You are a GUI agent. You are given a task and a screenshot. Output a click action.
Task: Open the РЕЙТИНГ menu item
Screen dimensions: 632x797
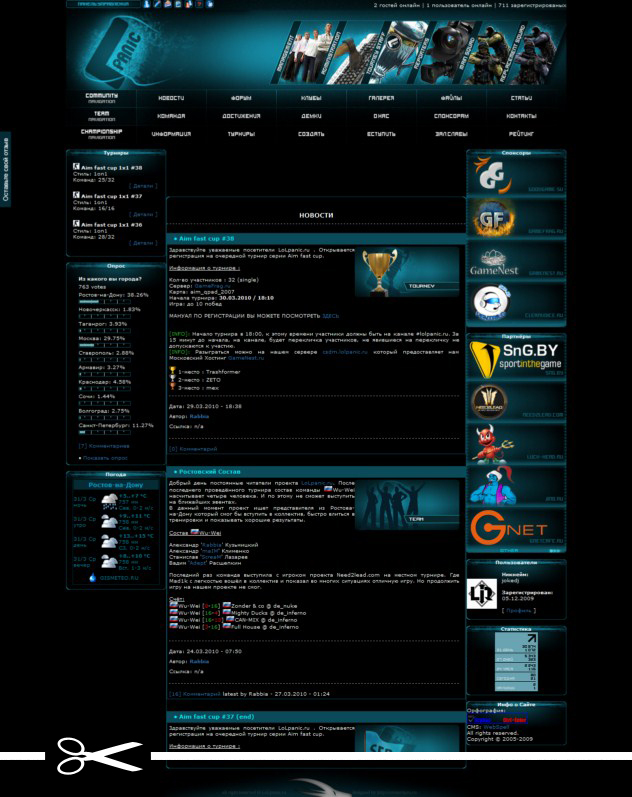pos(522,134)
